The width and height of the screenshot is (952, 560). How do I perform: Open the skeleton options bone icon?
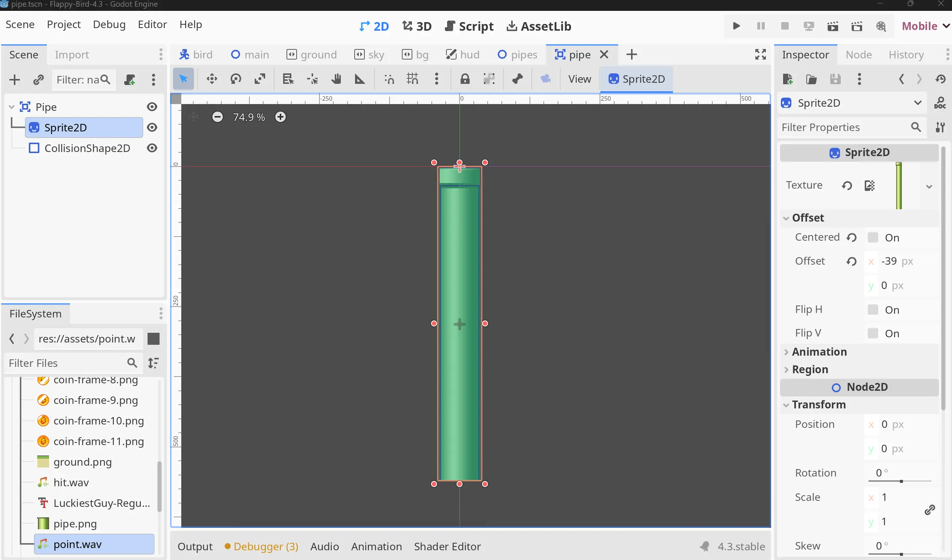(517, 79)
